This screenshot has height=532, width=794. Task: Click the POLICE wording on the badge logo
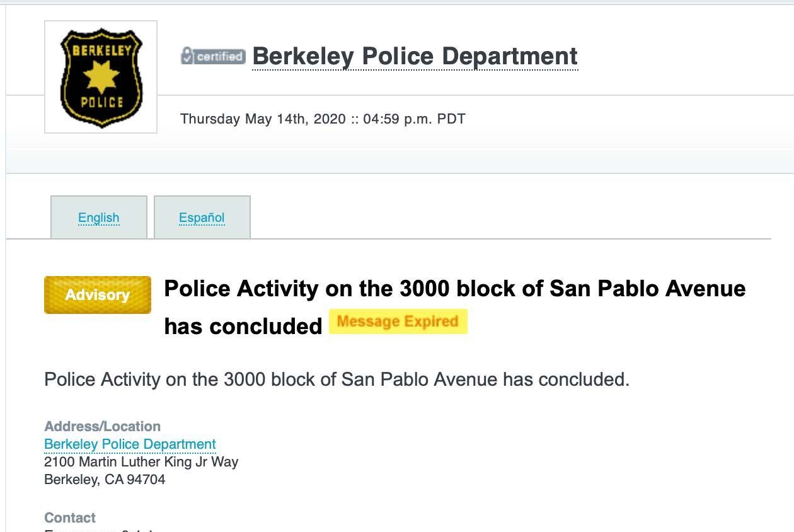tap(101, 101)
